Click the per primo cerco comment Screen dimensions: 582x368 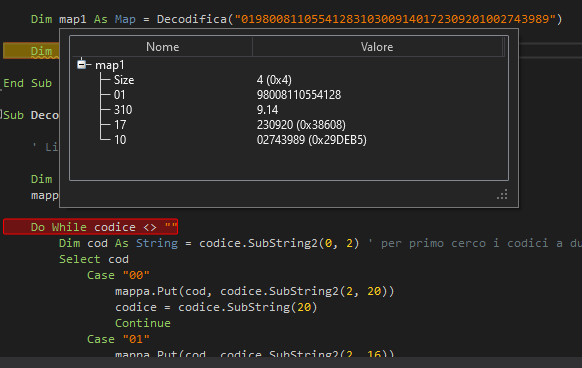point(475,243)
